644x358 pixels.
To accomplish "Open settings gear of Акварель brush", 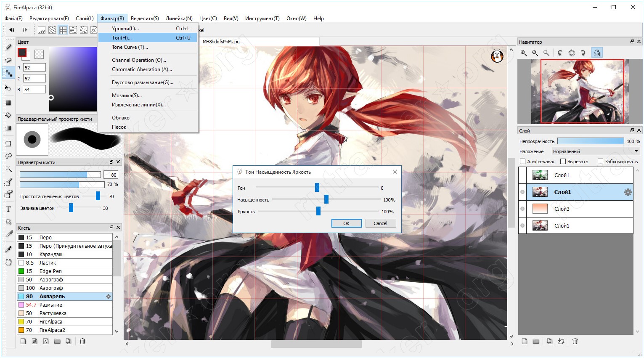I will coord(109,297).
